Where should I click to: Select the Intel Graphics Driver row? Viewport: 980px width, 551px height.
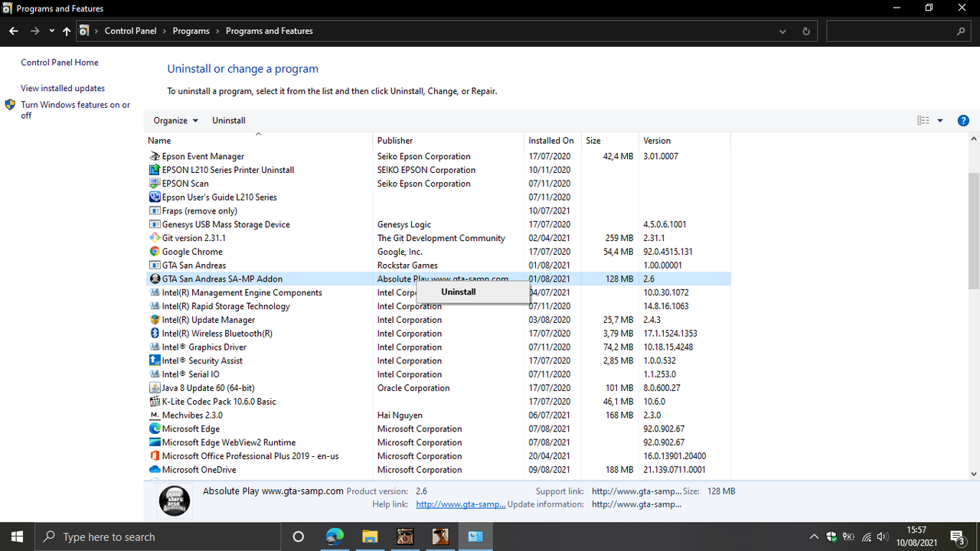click(x=438, y=347)
